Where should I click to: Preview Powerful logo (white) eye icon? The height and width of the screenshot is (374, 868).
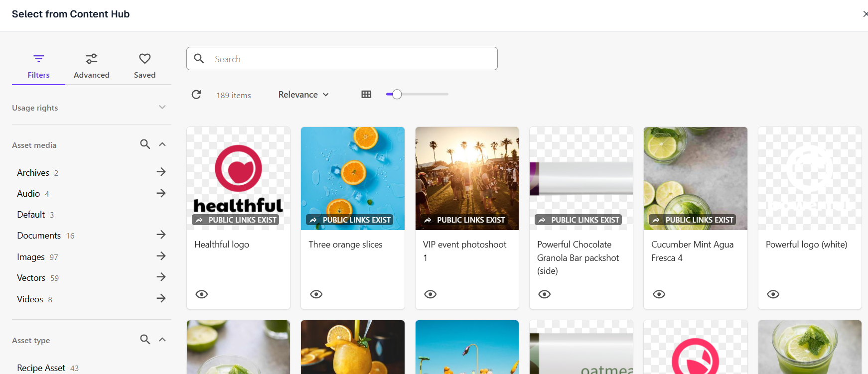pyautogui.click(x=773, y=294)
